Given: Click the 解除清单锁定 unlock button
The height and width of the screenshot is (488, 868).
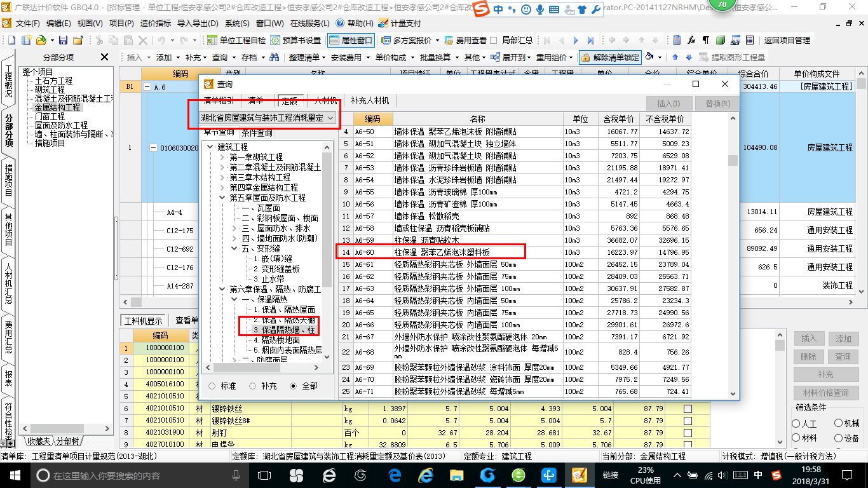Looking at the screenshot, I should coord(611,57).
